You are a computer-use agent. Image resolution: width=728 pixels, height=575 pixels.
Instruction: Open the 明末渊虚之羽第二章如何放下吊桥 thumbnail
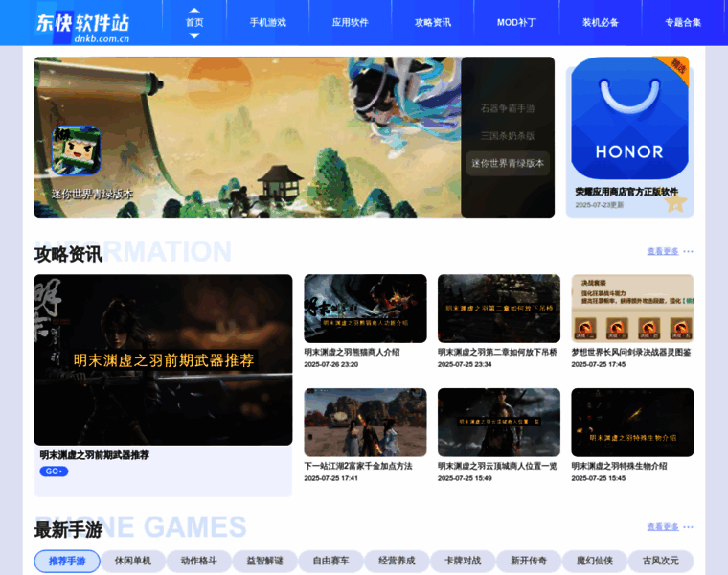[499, 309]
